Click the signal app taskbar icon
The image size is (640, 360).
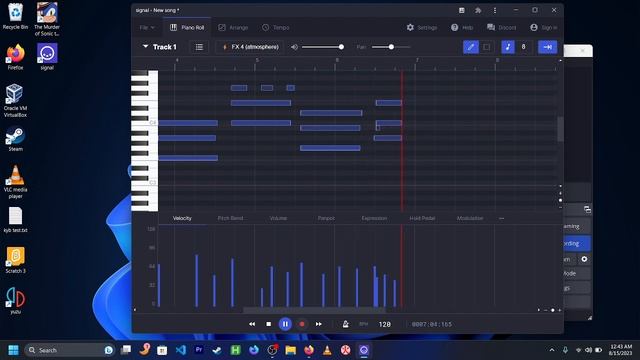click(x=364, y=350)
